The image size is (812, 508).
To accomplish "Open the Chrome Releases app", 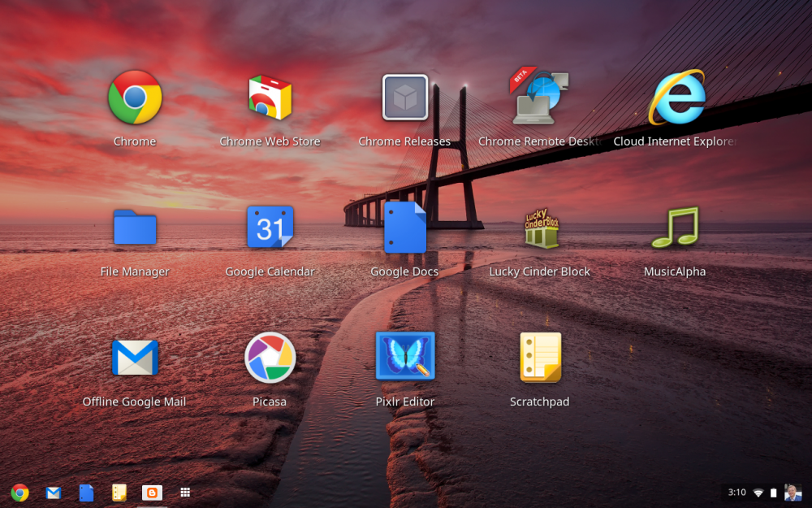I will point(404,98).
